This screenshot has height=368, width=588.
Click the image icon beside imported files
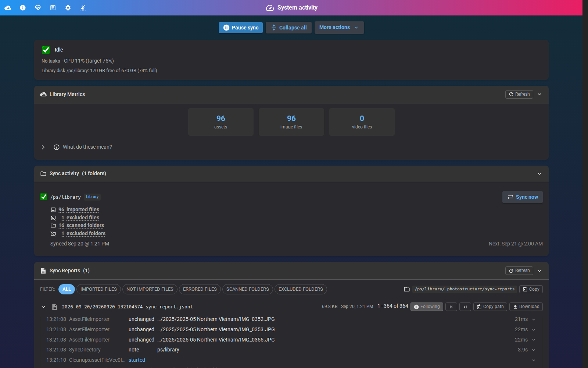pyautogui.click(x=53, y=210)
